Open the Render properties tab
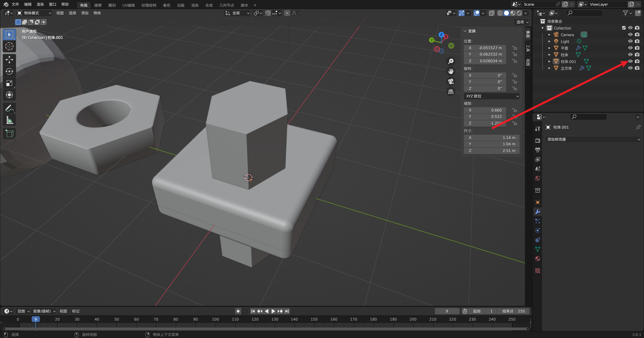The height and width of the screenshot is (338, 644). point(538,141)
